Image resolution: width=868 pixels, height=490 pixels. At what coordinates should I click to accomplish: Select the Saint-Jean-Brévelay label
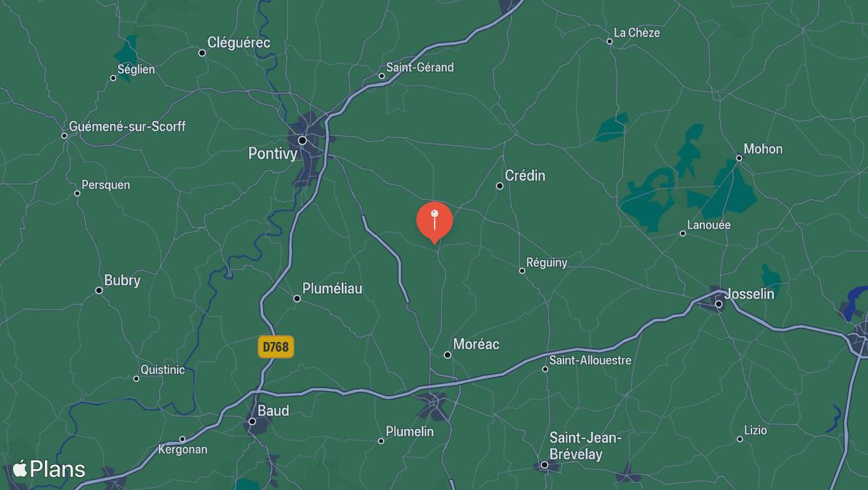point(585,446)
